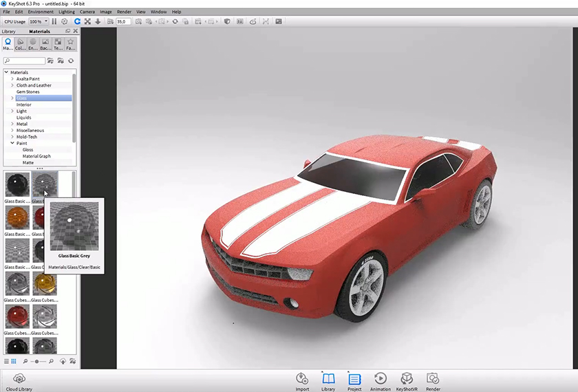The width and height of the screenshot is (578, 392).
Task: Select the Gem Stones category
Action: click(28, 91)
